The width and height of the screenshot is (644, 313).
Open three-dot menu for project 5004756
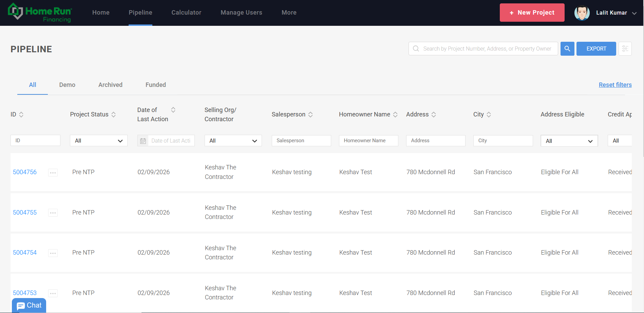(53, 172)
